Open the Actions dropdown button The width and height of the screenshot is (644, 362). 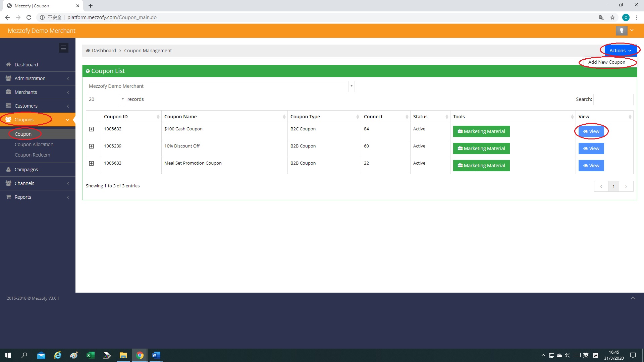pos(620,51)
